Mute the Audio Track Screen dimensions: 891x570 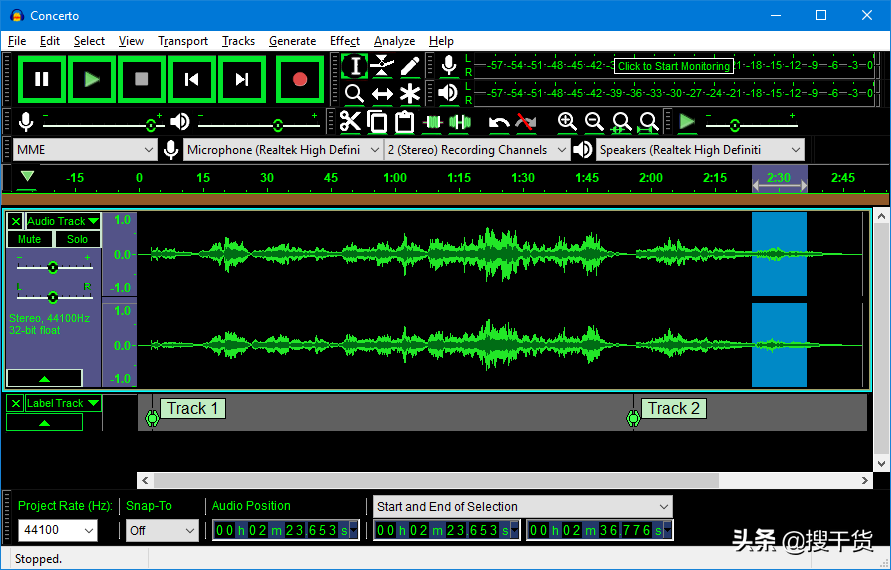pos(30,239)
